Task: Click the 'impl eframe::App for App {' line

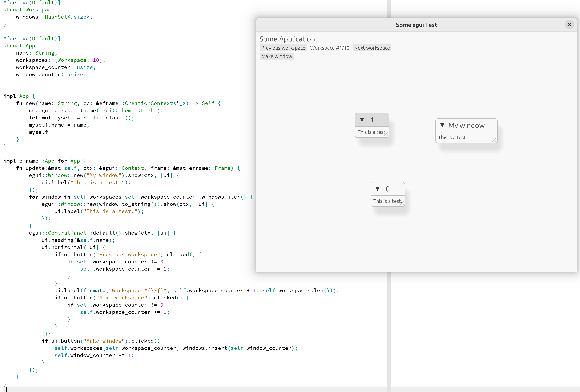Action: pyautogui.click(x=45, y=161)
